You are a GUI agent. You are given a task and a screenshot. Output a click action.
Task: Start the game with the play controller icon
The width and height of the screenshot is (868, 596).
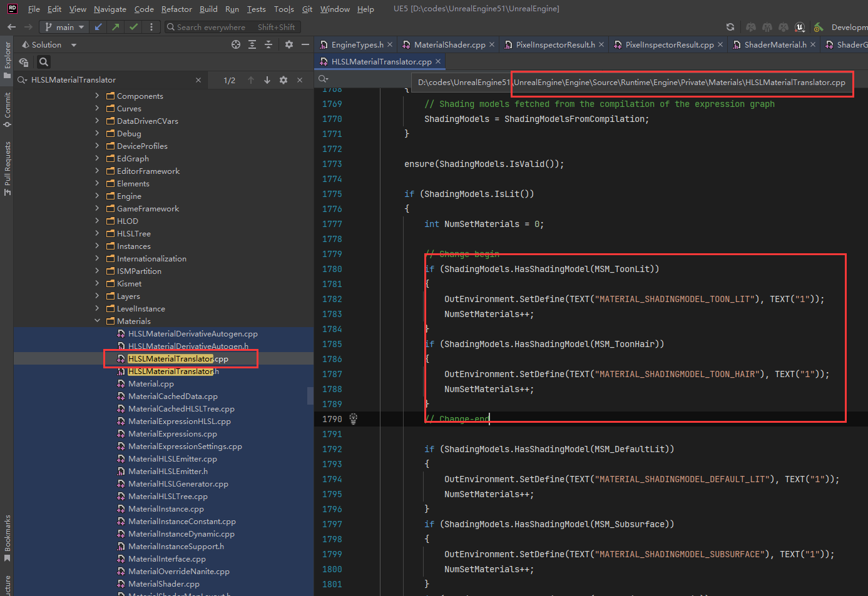[x=751, y=28]
